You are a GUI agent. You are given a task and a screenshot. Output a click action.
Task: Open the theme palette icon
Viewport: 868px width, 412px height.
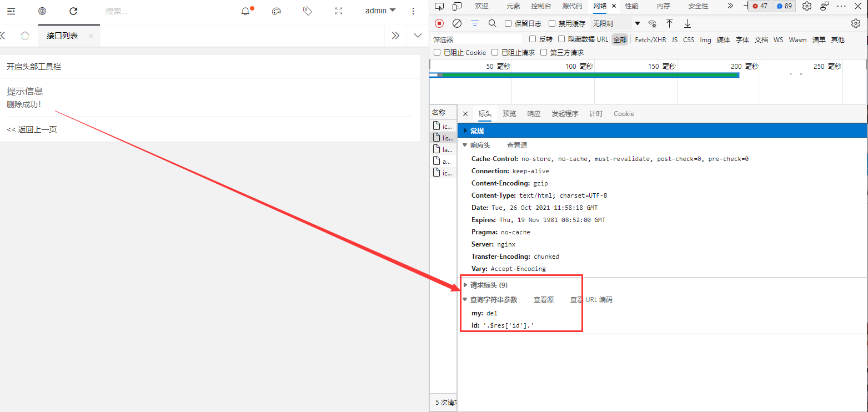(277, 11)
